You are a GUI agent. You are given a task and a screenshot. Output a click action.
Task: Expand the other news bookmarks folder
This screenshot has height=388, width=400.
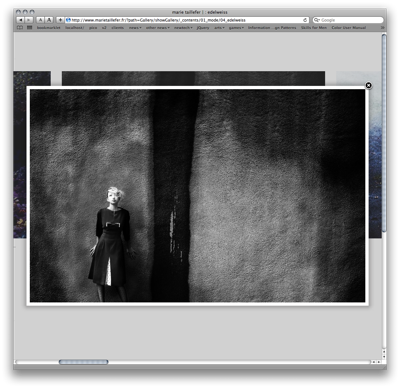coord(157,28)
